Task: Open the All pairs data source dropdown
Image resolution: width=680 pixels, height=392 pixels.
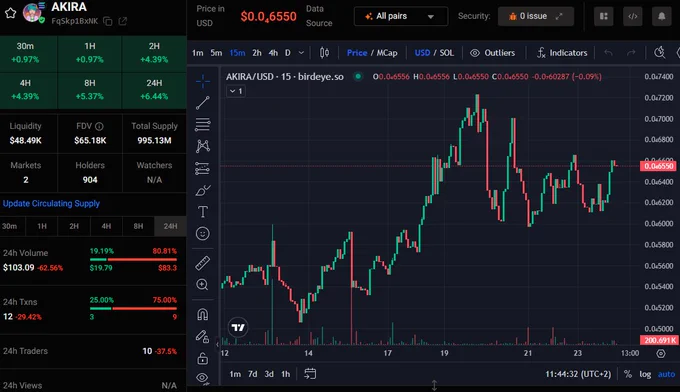Action: pyautogui.click(x=401, y=16)
